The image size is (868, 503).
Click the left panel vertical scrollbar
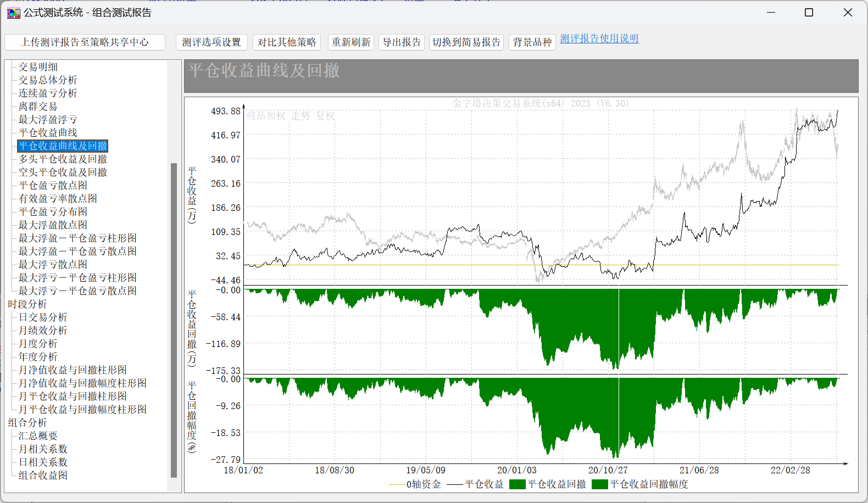pyautogui.click(x=174, y=318)
